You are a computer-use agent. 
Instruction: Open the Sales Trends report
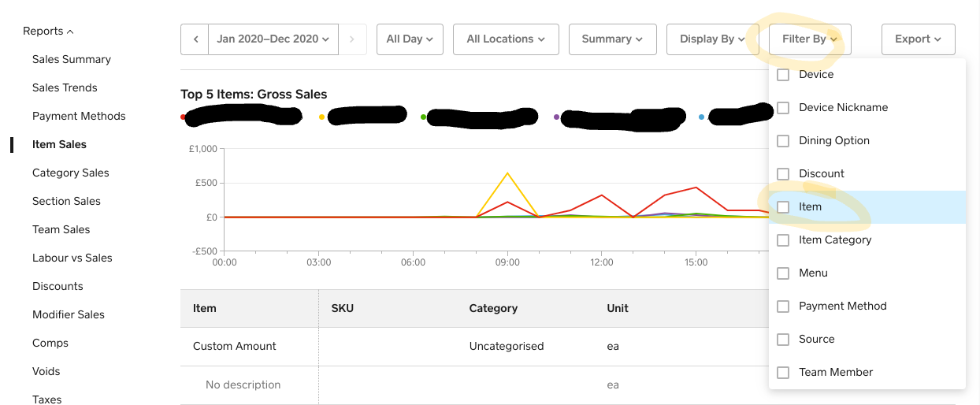(65, 87)
